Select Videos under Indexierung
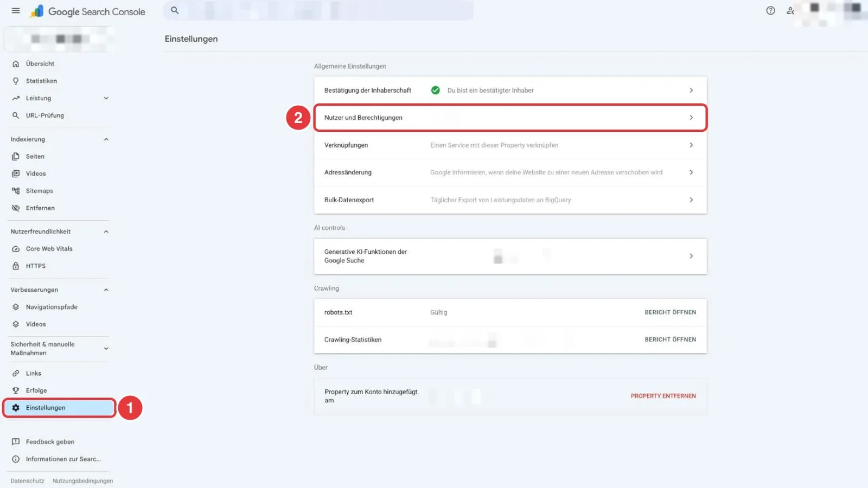Screen dimensions: 868x488 point(36,174)
